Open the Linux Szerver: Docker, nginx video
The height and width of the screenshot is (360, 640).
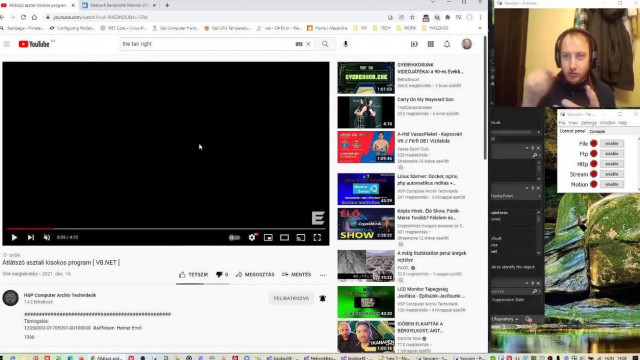click(x=427, y=180)
